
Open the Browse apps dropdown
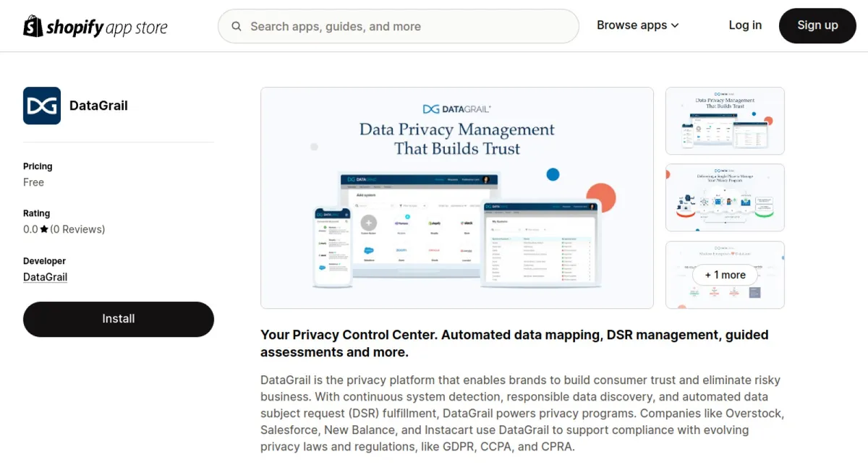click(x=632, y=25)
